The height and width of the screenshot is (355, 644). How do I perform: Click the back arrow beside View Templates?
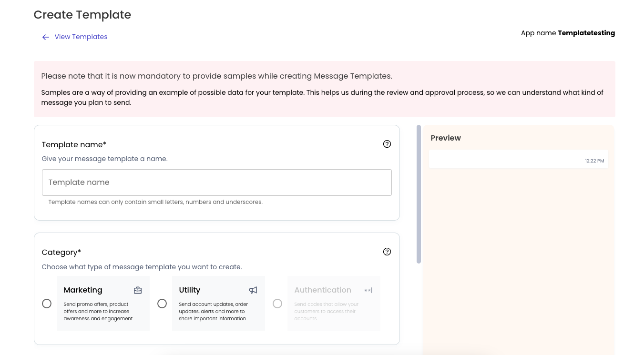pos(46,37)
